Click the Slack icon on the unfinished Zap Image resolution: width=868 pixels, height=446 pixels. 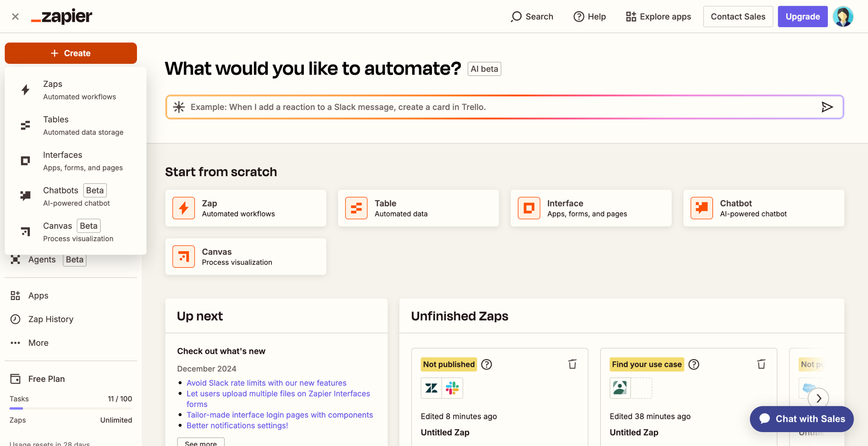(452, 388)
